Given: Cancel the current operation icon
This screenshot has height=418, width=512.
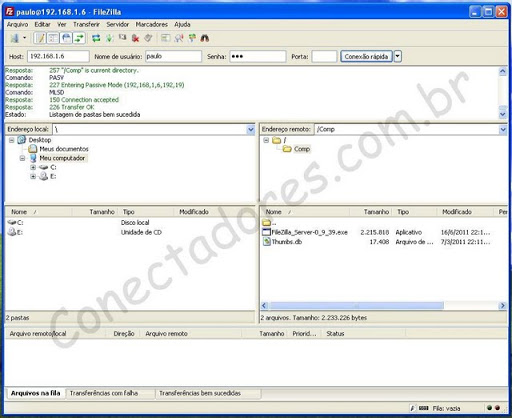Looking at the screenshot, I should pos(122,38).
